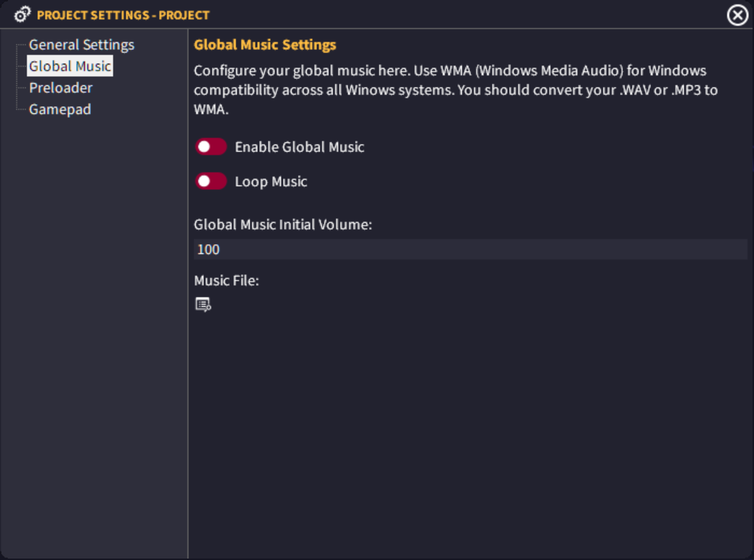This screenshot has width=754, height=560.
Task: Toggle the Loop Music switch
Action: [x=210, y=181]
